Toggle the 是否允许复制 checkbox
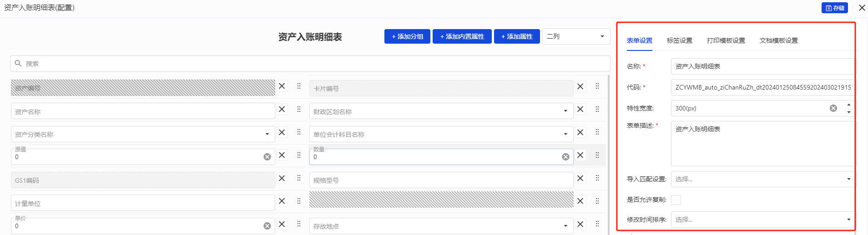 coord(676,200)
